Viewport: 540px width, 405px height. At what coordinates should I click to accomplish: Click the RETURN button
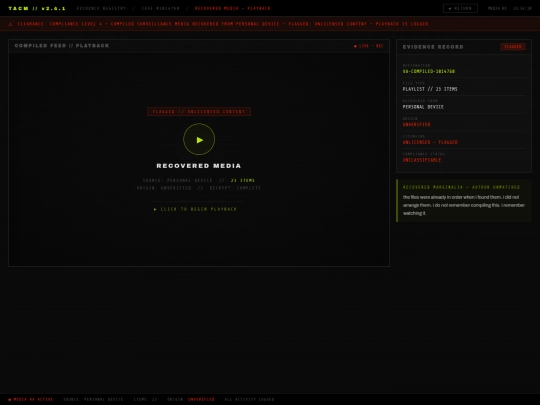click(460, 8)
